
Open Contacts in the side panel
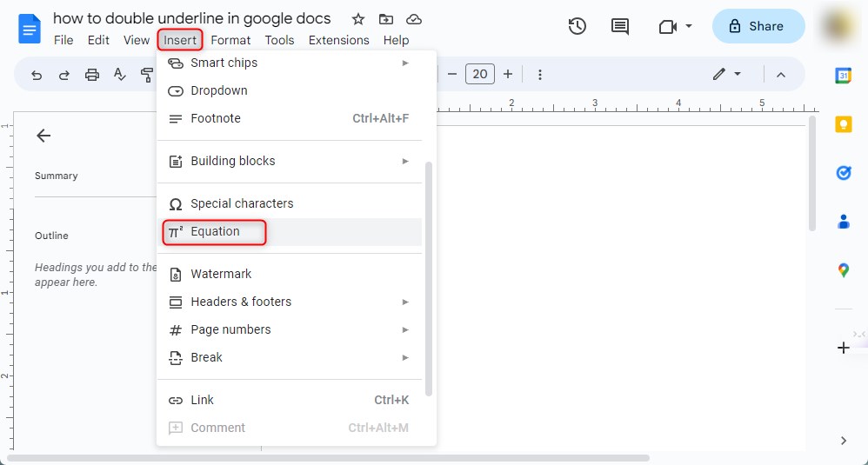click(x=843, y=222)
